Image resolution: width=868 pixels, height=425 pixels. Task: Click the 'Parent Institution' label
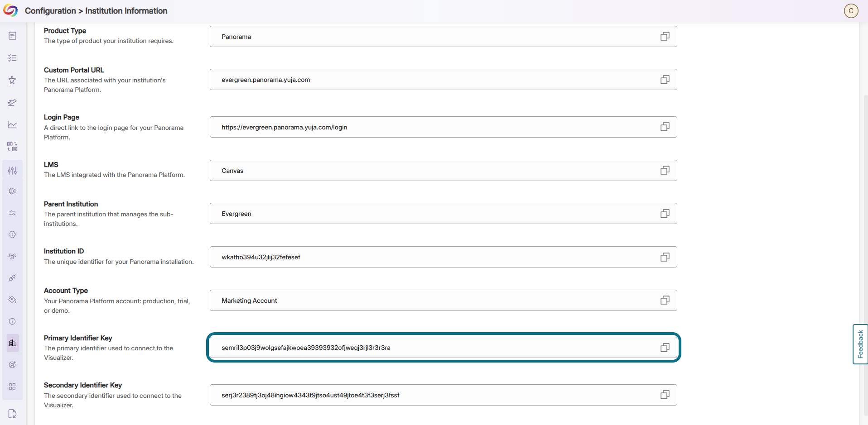[71, 204]
